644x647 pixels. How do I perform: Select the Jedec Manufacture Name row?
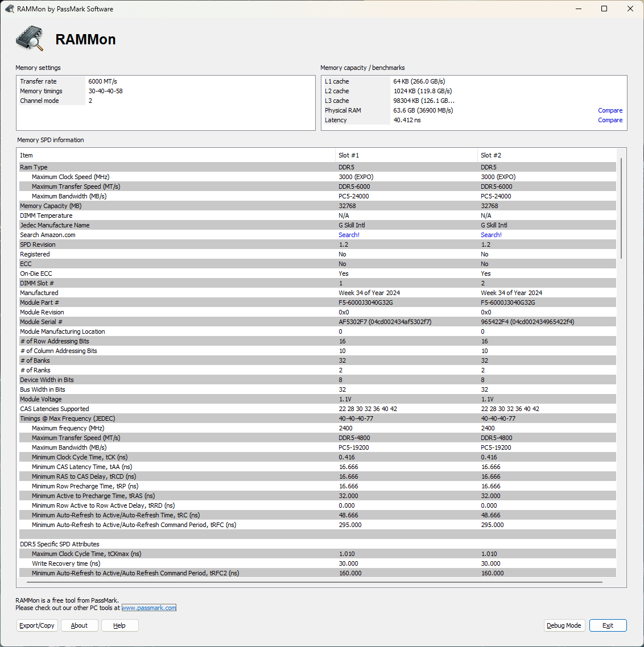[x=317, y=225]
